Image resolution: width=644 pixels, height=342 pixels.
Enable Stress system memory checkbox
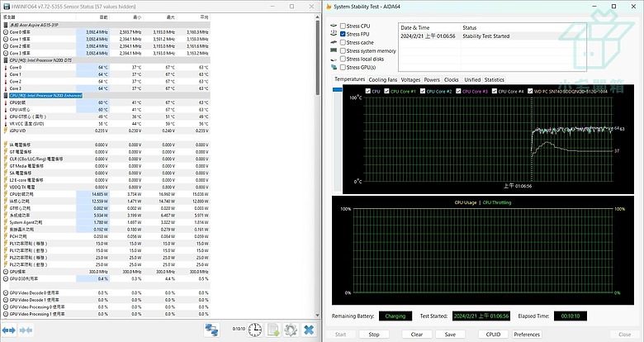[343, 51]
